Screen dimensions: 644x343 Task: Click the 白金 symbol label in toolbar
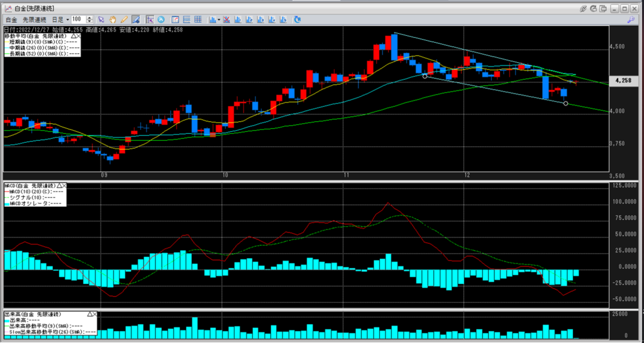coord(11,20)
